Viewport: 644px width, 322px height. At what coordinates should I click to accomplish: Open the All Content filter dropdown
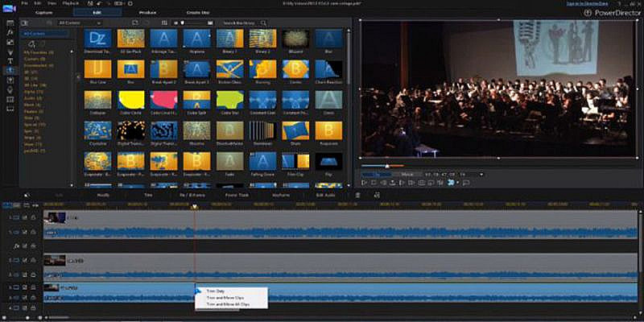coord(80,23)
